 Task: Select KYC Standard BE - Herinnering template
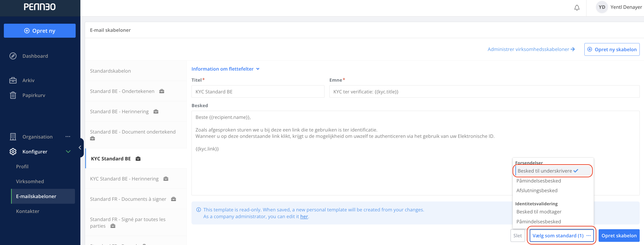click(136, 179)
